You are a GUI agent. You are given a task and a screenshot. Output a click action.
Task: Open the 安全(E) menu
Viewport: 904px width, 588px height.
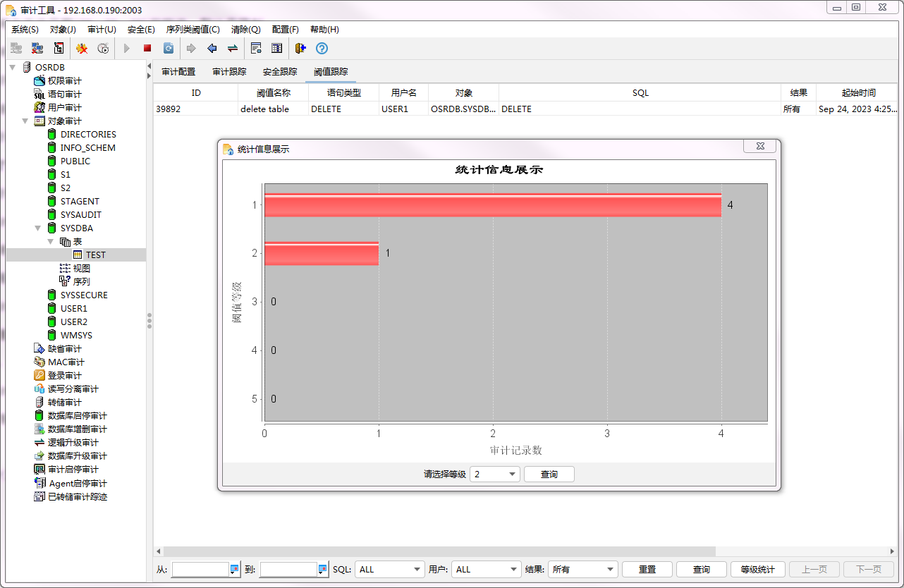coord(141,30)
